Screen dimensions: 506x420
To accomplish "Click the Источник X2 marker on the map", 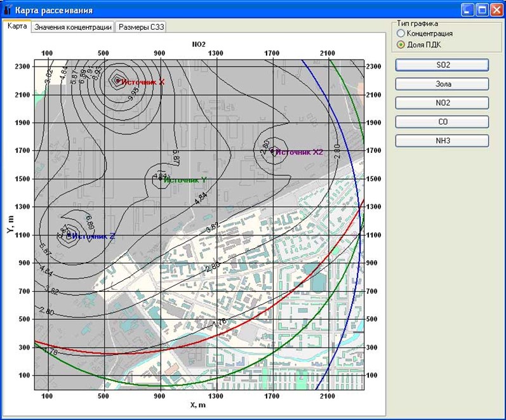I will (x=273, y=150).
